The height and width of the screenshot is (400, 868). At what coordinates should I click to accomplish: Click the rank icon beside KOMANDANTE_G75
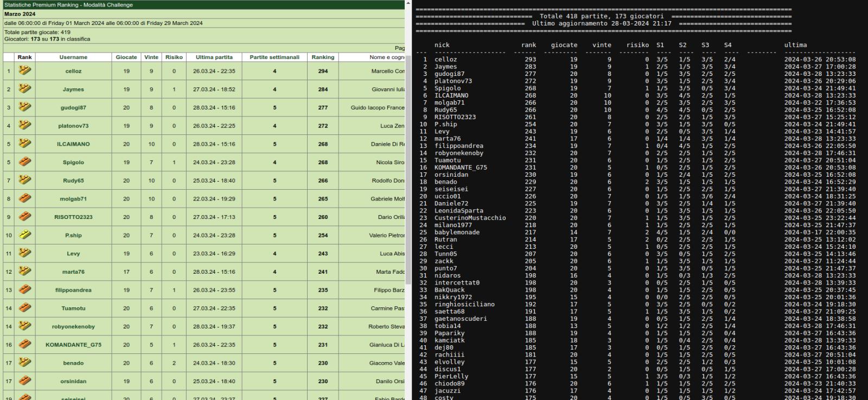(24, 344)
